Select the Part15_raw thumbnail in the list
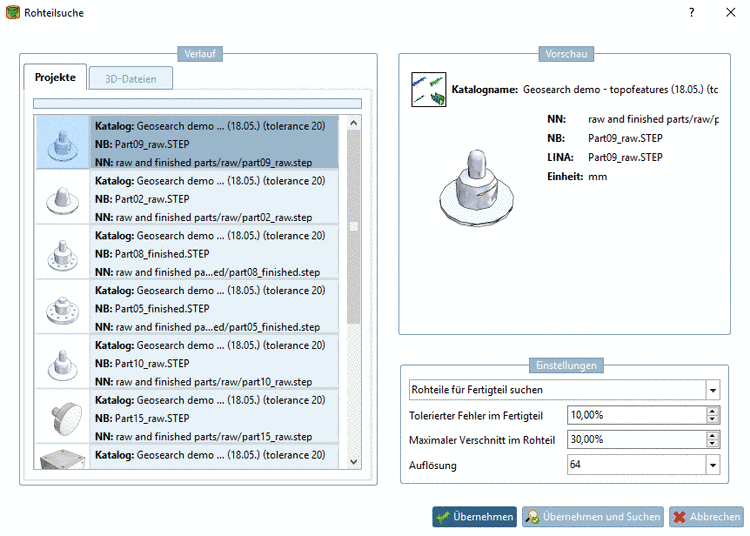This screenshot has width=750, height=536. coord(63,418)
